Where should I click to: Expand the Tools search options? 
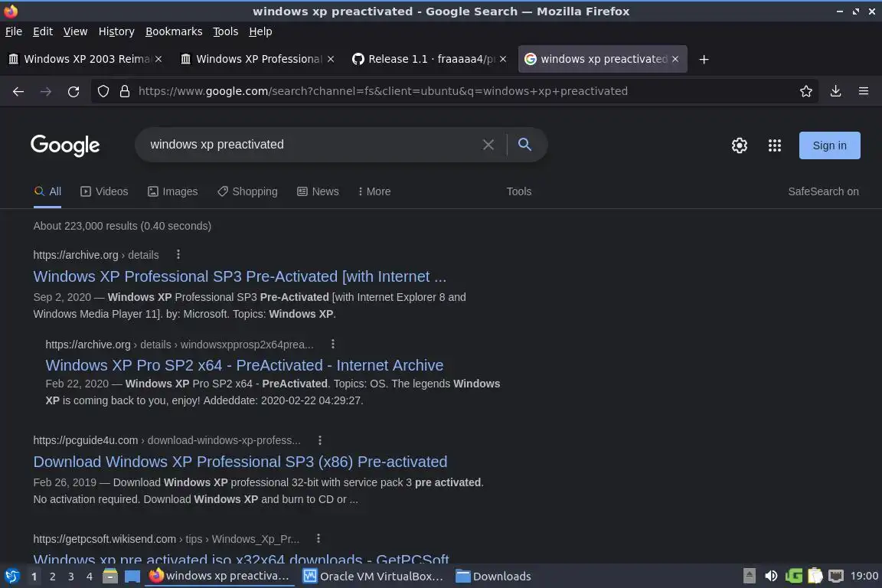tap(518, 191)
